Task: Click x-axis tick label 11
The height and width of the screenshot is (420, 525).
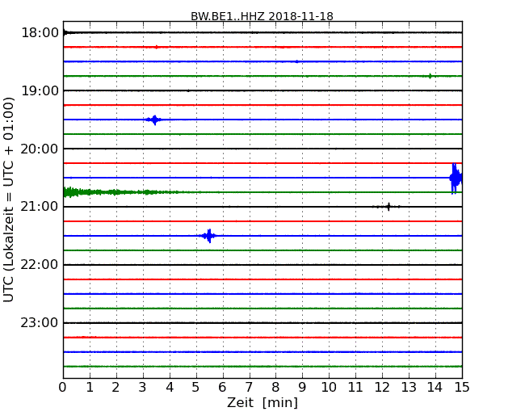Action: [x=355, y=387]
